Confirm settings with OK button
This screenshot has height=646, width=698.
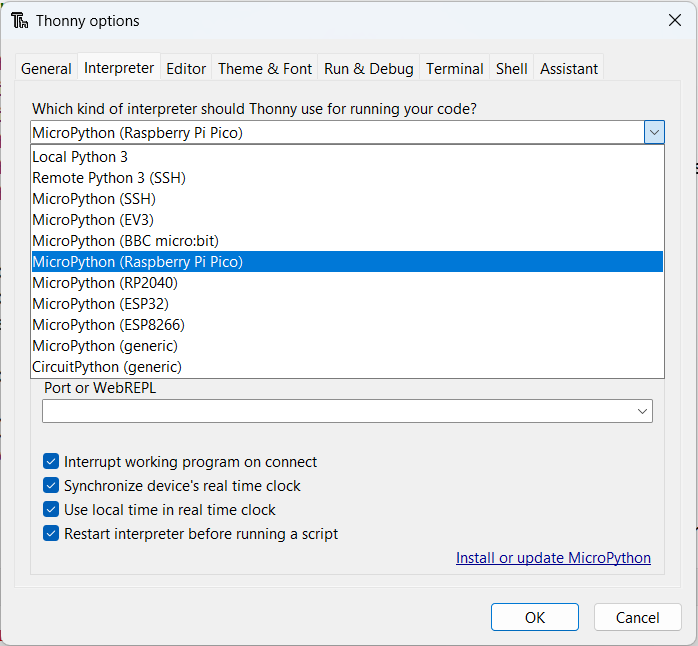tap(535, 617)
